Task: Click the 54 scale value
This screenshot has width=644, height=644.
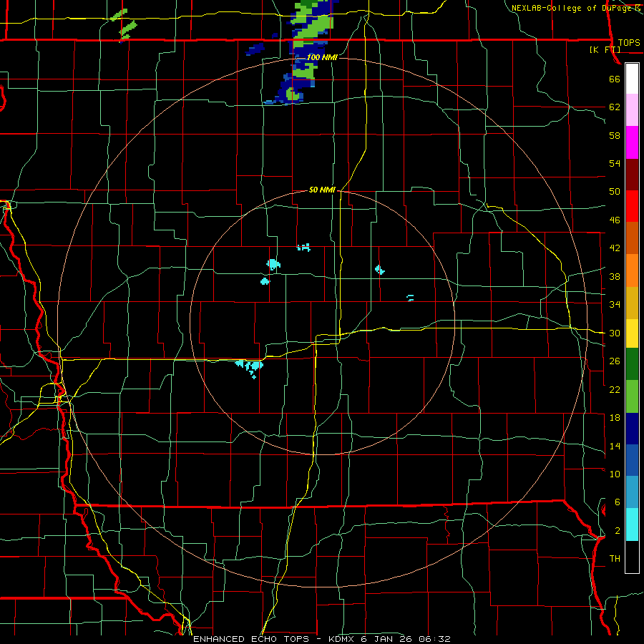Action: point(615,163)
